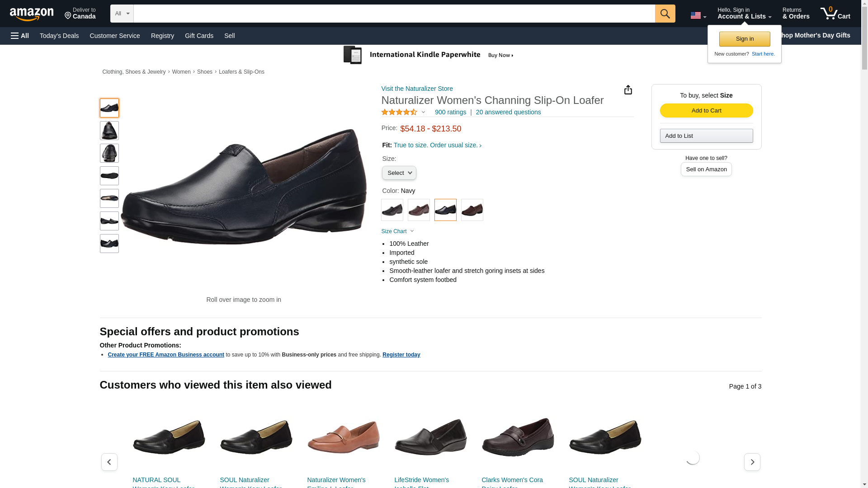
Task: Click the search input field
Action: coord(394,14)
